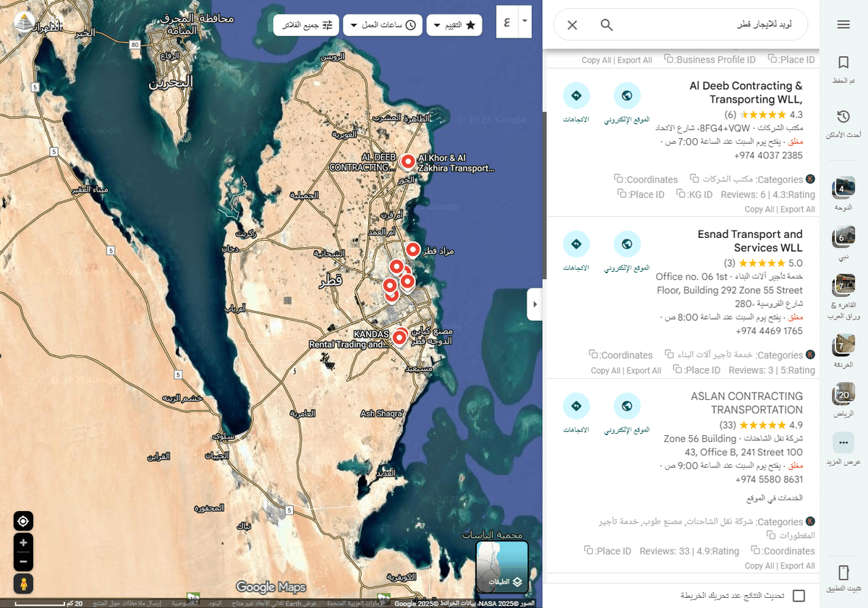The width and height of the screenshot is (868, 608).
Task: Select the pin near مزاد قطر
Action: [x=412, y=250]
